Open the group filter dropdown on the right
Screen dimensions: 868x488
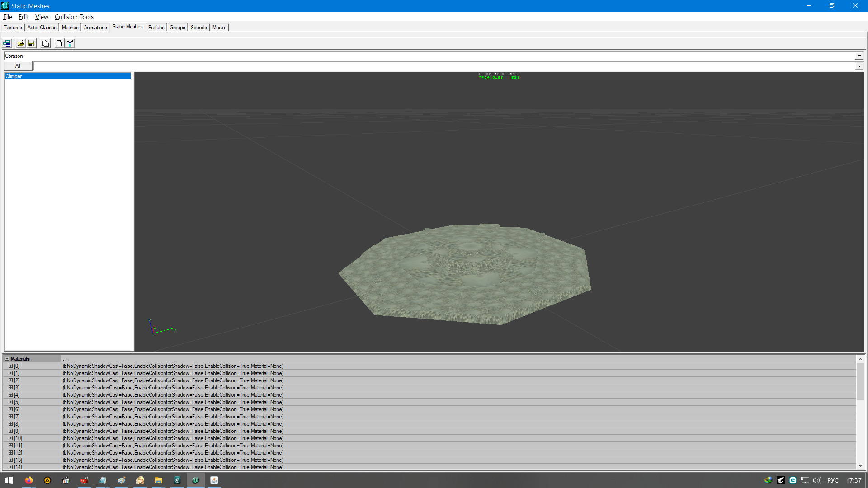coord(859,66)
